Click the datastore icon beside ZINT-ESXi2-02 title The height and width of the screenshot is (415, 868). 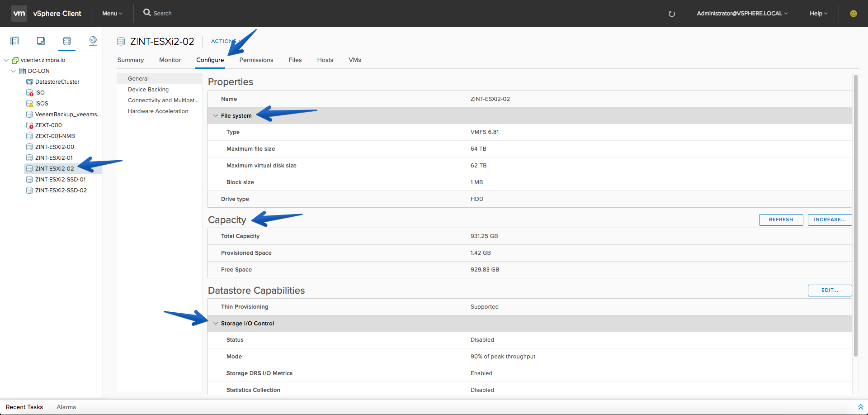(x=121, y=41)
